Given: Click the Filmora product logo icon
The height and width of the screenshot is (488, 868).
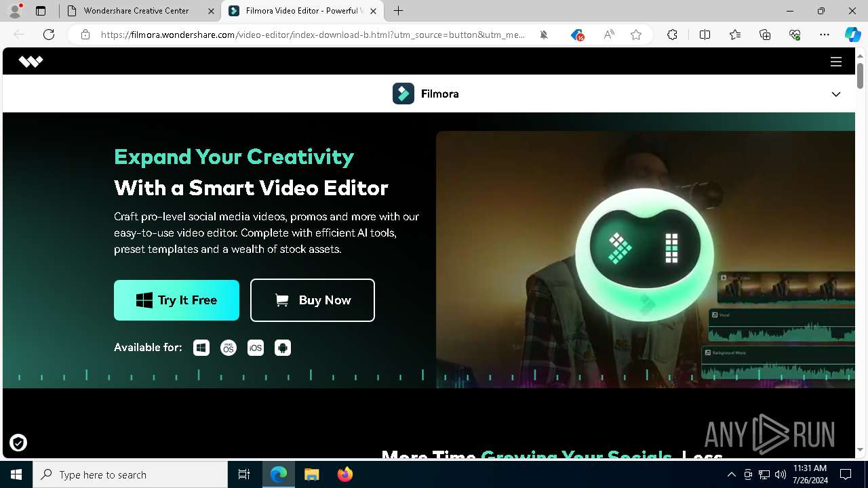Looking at the screenshot, I should [x=403, y=94].
